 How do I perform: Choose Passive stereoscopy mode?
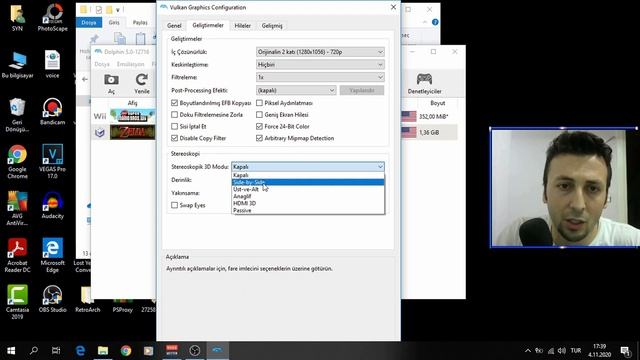pyautogui.click(x=308, y=210)
